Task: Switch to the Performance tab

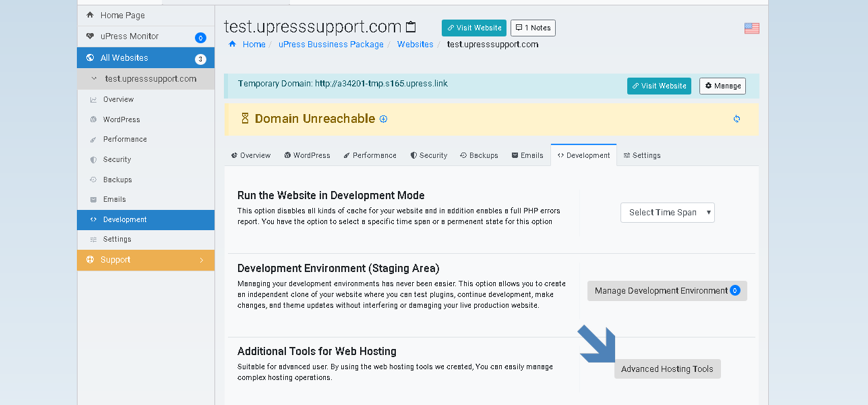Action: 370,155
